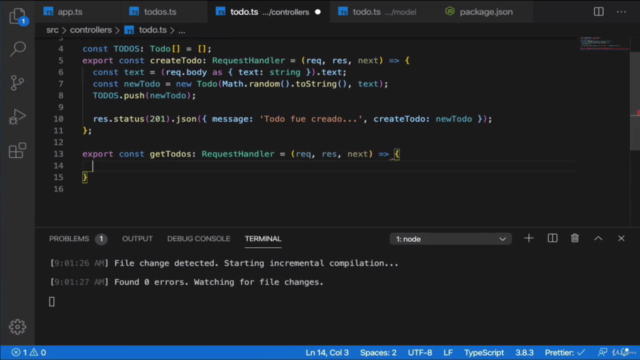Open notifications bell in status bar
640x360 pixels.
[x=623, y=352]
